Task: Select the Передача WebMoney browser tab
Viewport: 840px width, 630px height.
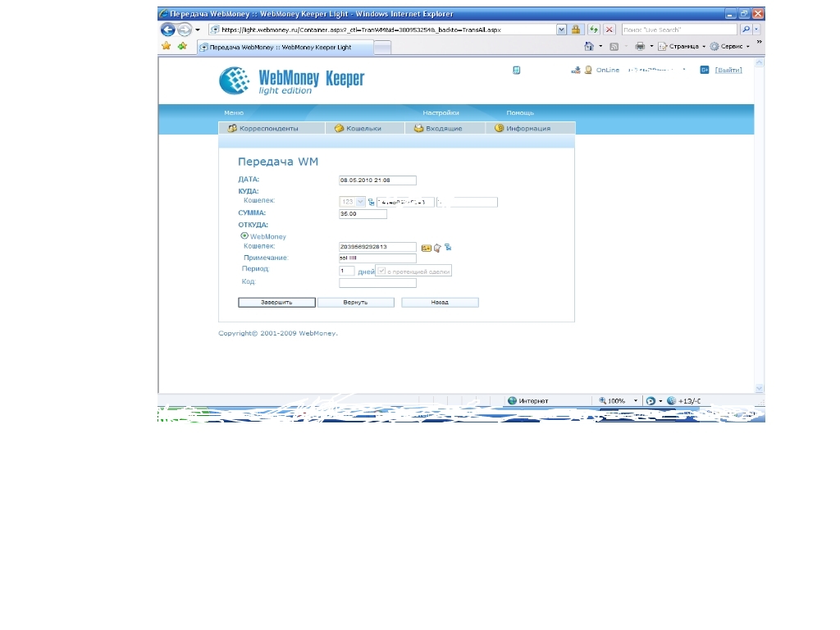Action: tap(285, 47)
